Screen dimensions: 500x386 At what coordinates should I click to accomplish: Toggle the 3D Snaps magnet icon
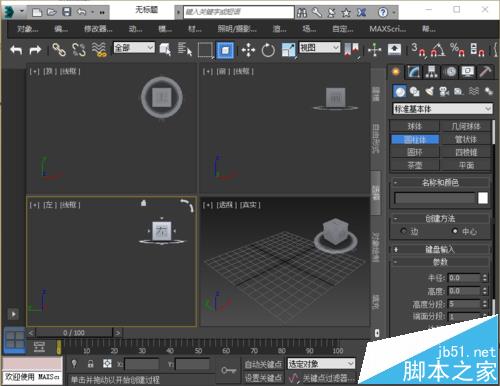(418, 50)
